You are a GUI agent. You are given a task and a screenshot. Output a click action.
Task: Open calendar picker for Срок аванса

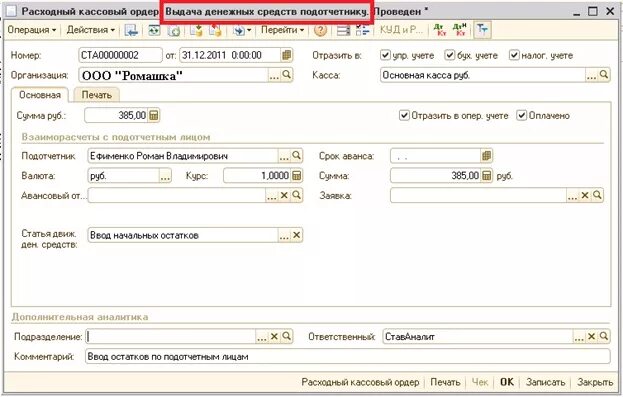click(x=486, y=156)
